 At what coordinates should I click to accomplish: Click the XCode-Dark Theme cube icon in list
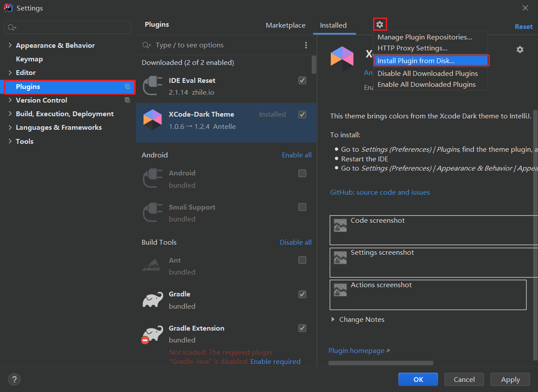(x=152, y=120)
